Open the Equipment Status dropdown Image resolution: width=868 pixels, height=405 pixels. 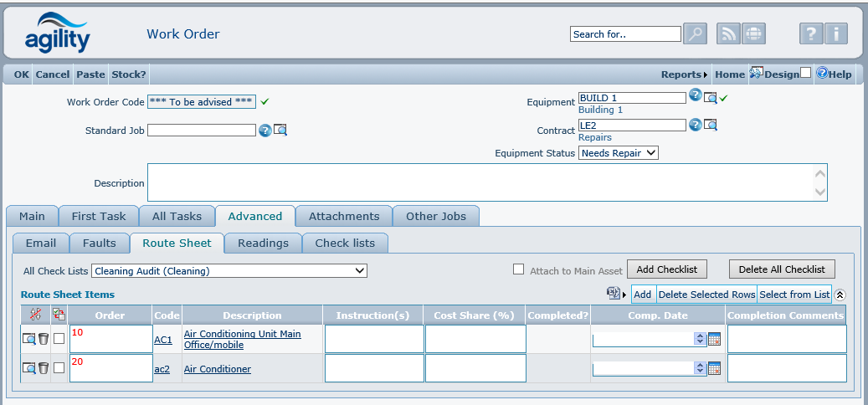click(x=619, y=153)
